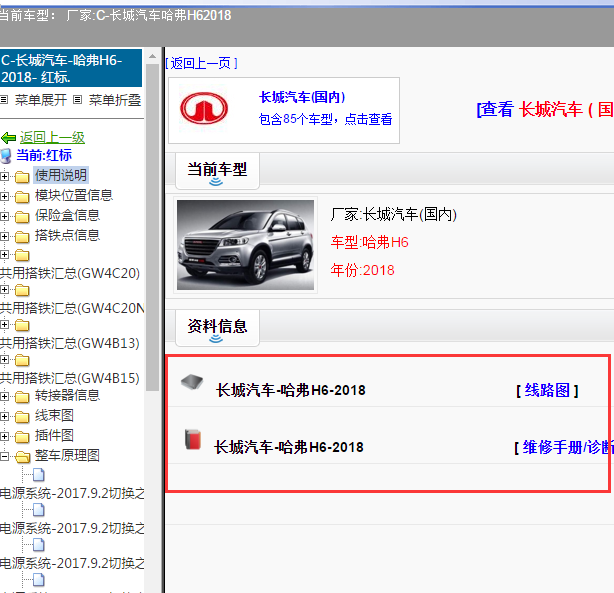The image size is (614, 593).
Task: Expand the 搭铁点信息 tree node
Action: 4,236
